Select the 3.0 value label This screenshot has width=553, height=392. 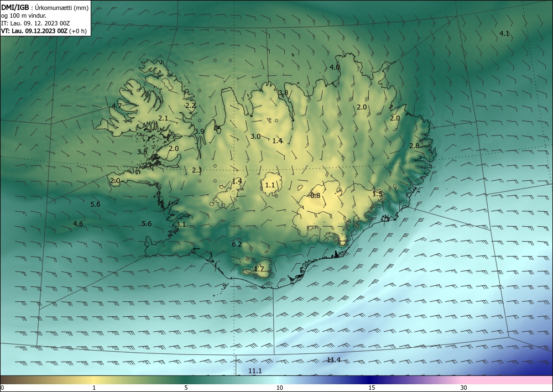[255, 137]
